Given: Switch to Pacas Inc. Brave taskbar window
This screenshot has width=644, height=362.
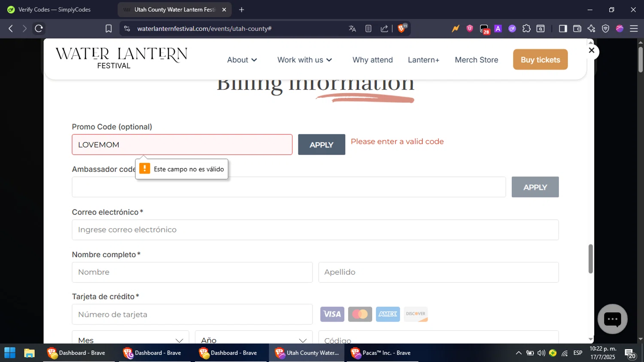Looking at the screenshot, I should 382,353.
